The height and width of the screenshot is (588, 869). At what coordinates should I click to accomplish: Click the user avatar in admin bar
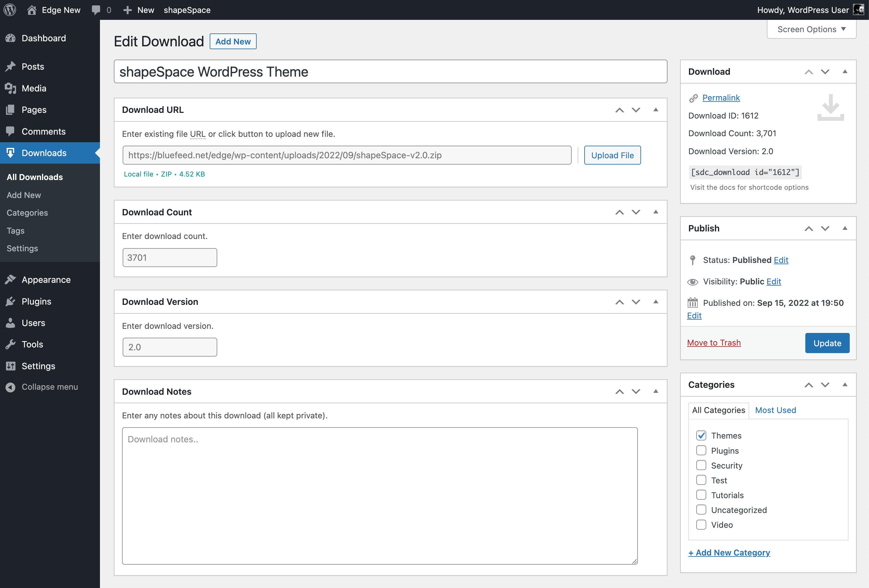click(x=858, y=10)
